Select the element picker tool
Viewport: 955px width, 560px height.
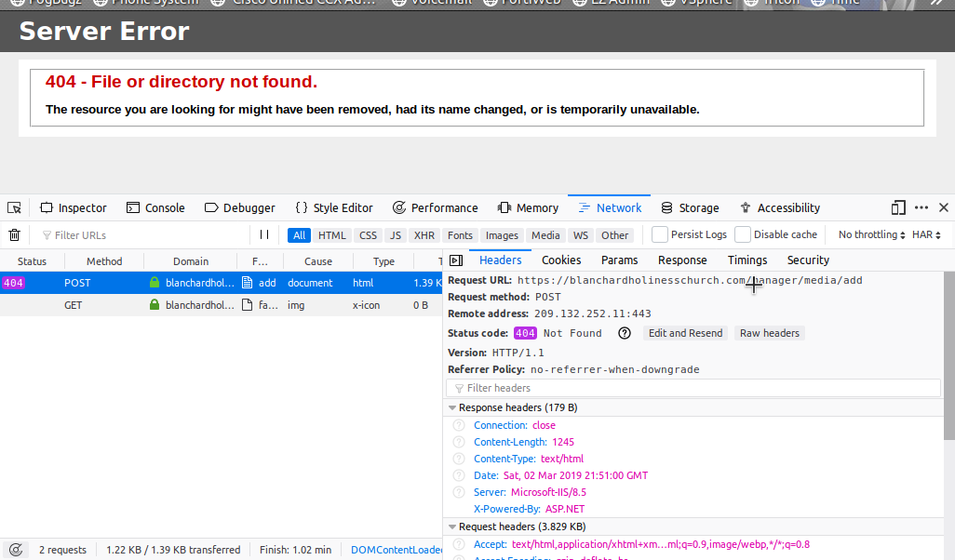pyautogui.click(x=15, y=207)
